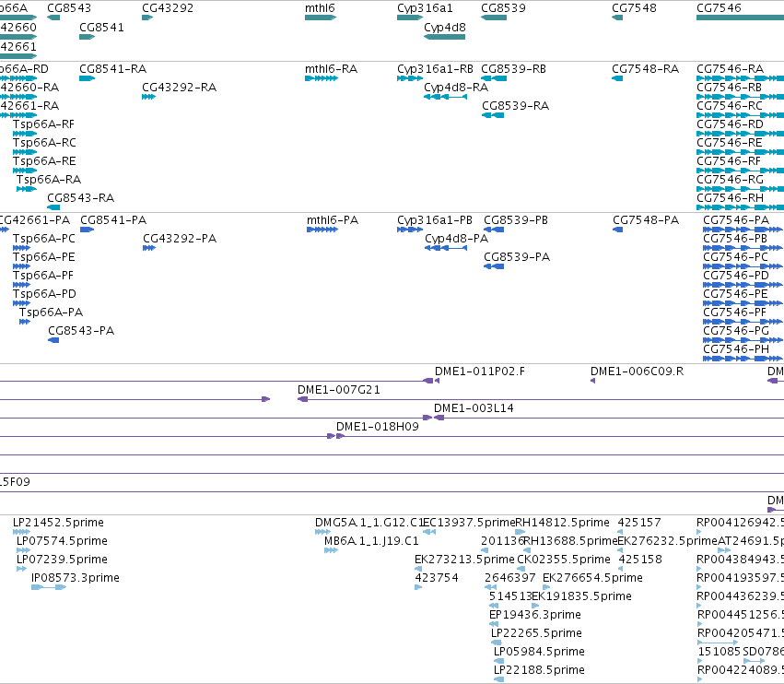Open EST LP05984.5prime
The height and width of the screenshot is (684, 784).
[x=539, y=652]
